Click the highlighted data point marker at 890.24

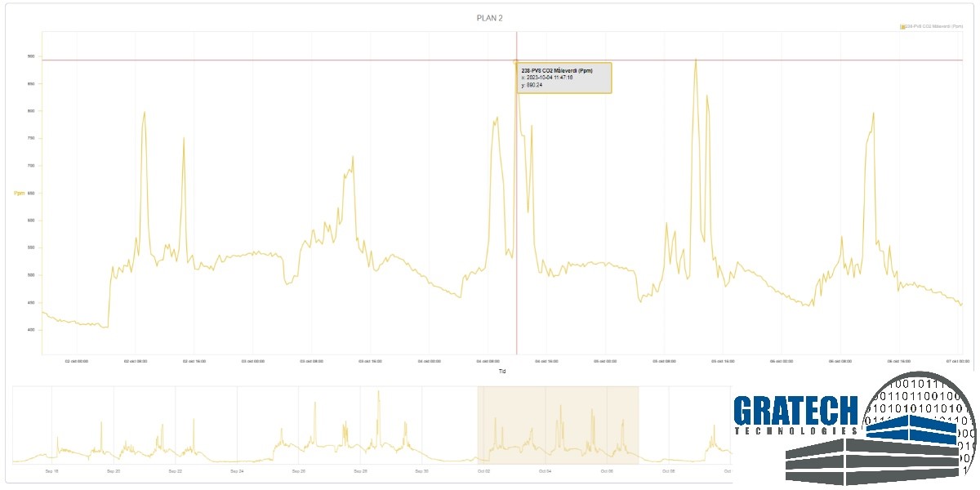point(516,61)
